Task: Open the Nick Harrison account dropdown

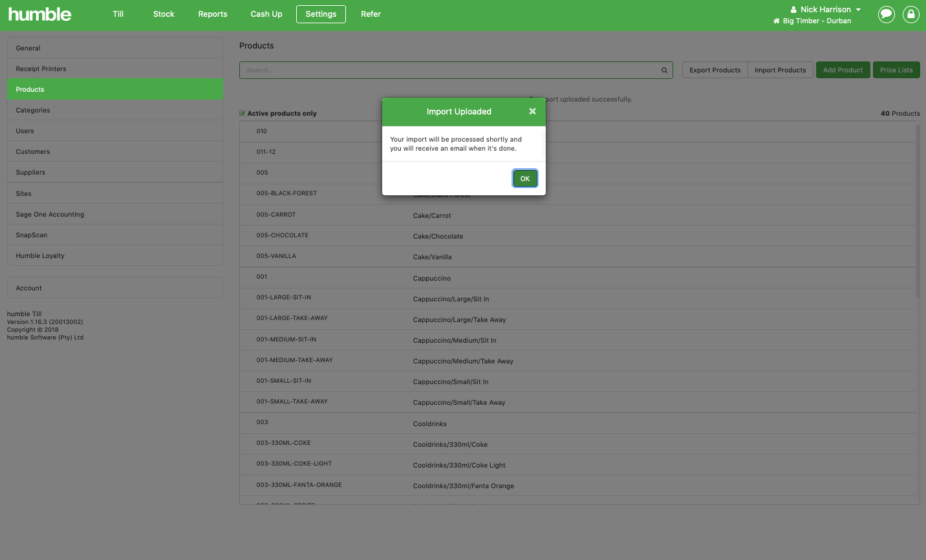Action: [x=825, y=9]
